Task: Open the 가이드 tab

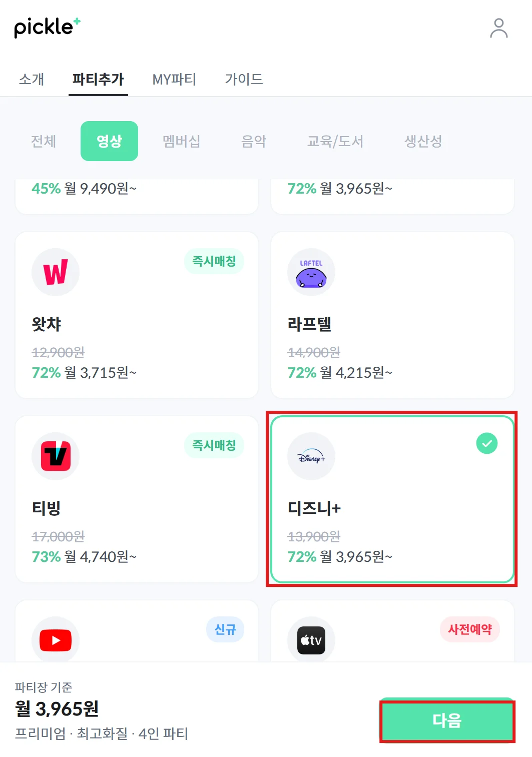Action: [244, 79]
